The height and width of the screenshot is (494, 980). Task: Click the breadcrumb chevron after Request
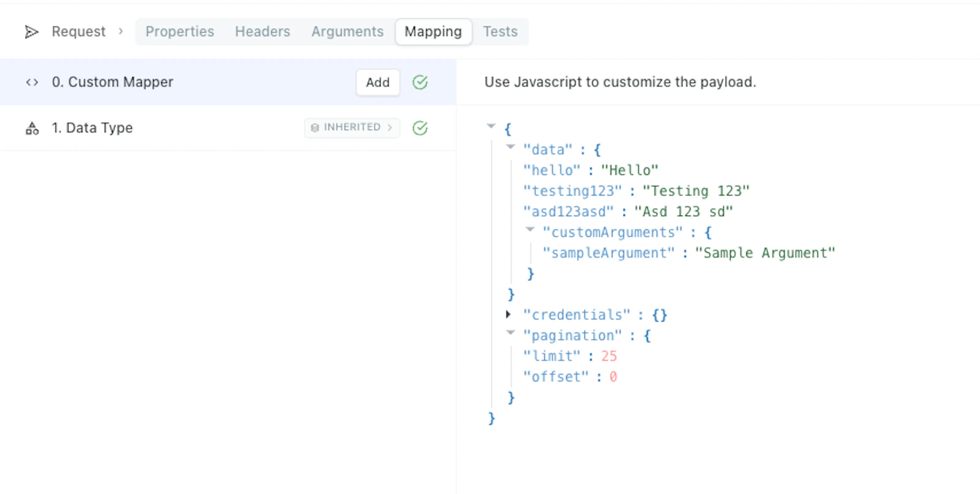pos(121,31)
